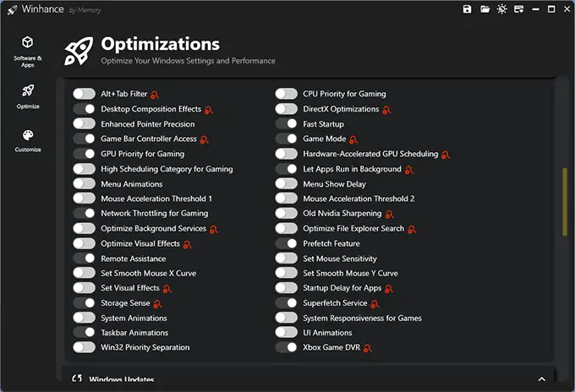
Task: Open the folder icon to import configuration
Action: click(x=485, y=9)
